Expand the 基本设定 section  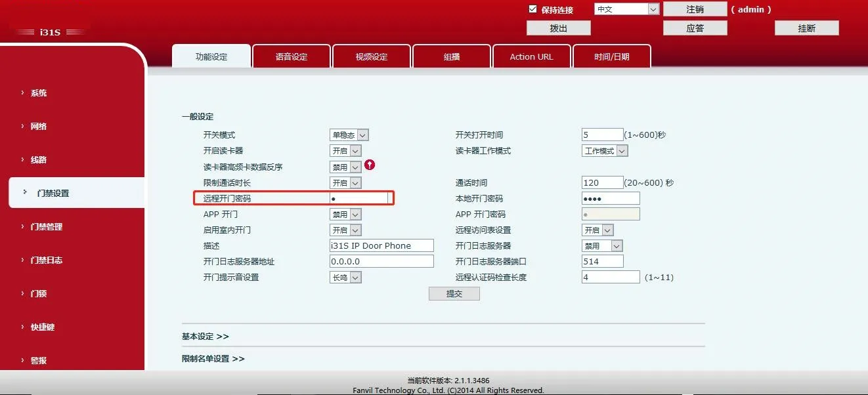click(204, 336)
